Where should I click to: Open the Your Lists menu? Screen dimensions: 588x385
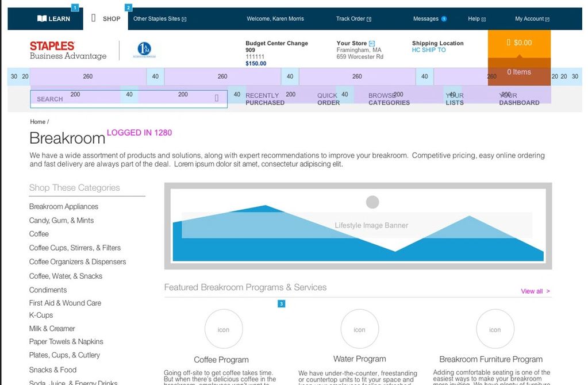pyautogui.click(x=455, y=99)
